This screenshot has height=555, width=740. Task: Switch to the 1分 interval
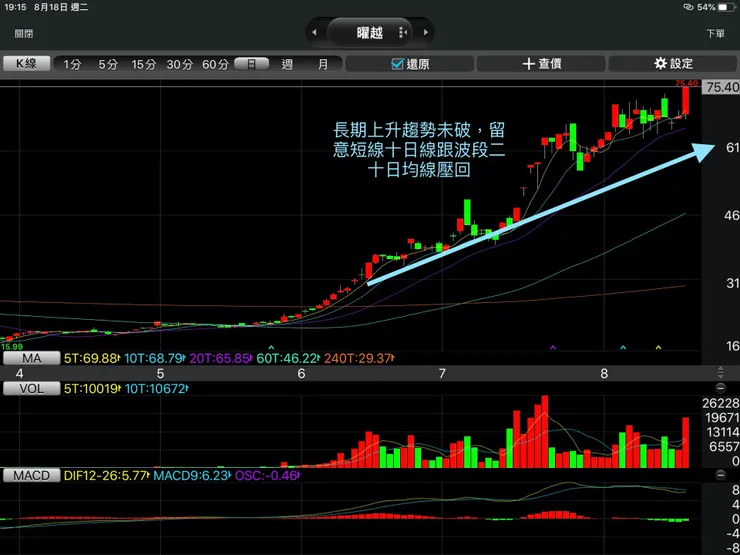tap(72, 64)
